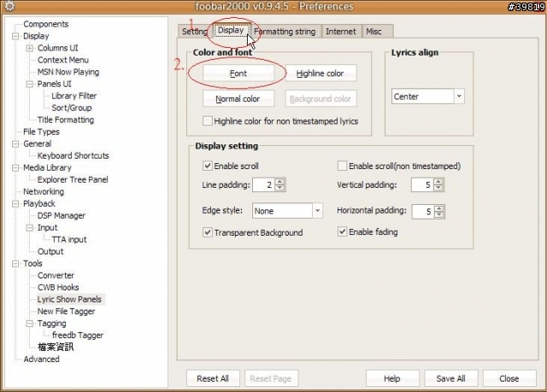This screenshot has height=392, width=547.
Task: Collapse the Panels UI tree node
Action: coord(30,84)
